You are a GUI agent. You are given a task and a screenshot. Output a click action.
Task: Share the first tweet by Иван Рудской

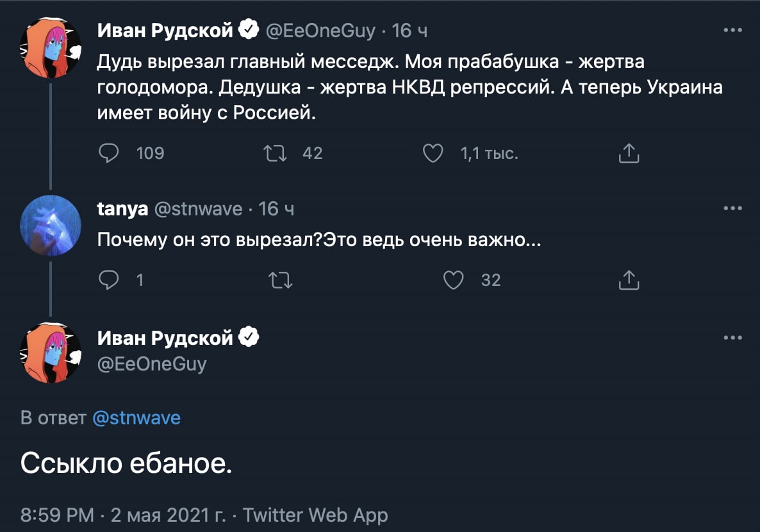click(x=629, y=153)
